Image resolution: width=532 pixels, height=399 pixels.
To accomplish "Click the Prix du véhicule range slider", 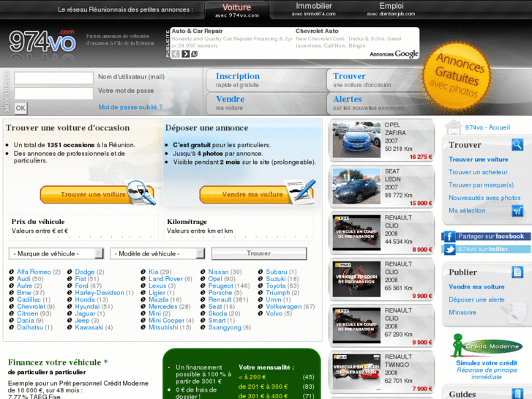I will 83,237.
